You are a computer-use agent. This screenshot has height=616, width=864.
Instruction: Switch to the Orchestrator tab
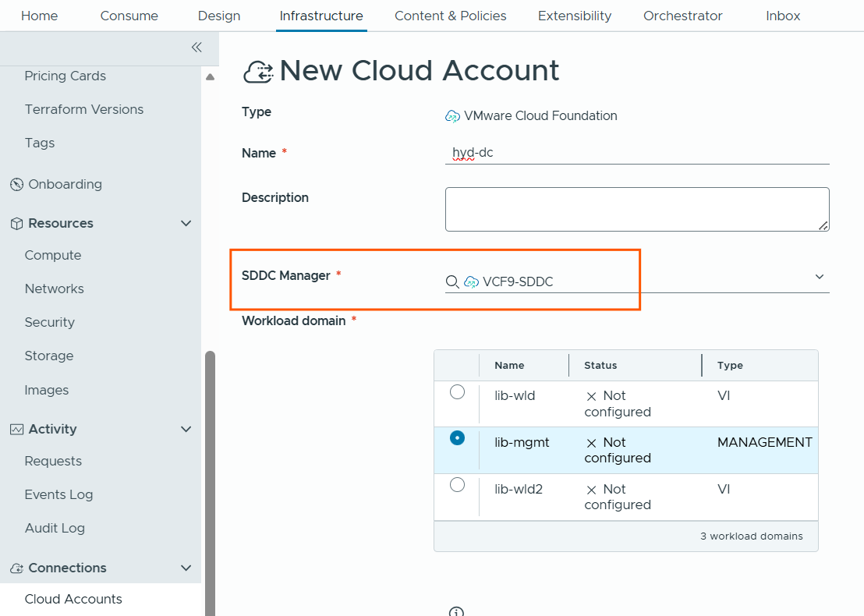click(x=682, y=16)
